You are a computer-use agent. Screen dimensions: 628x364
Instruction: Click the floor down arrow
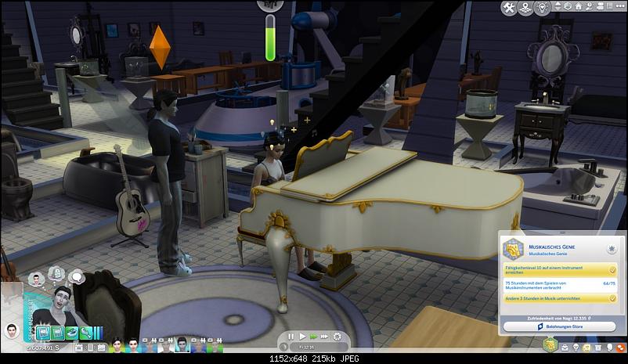[558, 9]
